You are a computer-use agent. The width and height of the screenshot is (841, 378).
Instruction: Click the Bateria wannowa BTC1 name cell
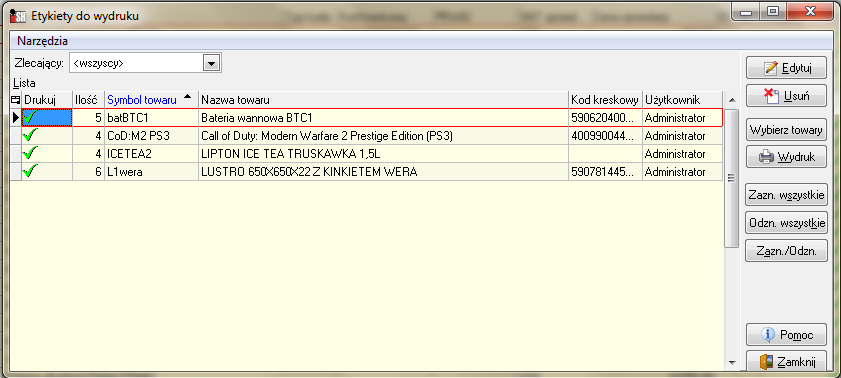(383, 117)
